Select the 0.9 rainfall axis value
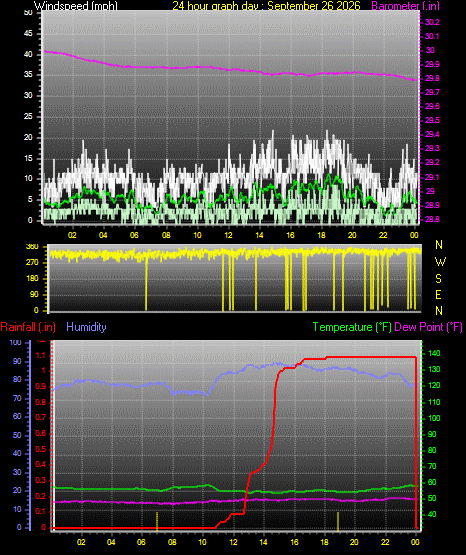The height and width of the screenshot is (555, 466). (x=41, y=387)
